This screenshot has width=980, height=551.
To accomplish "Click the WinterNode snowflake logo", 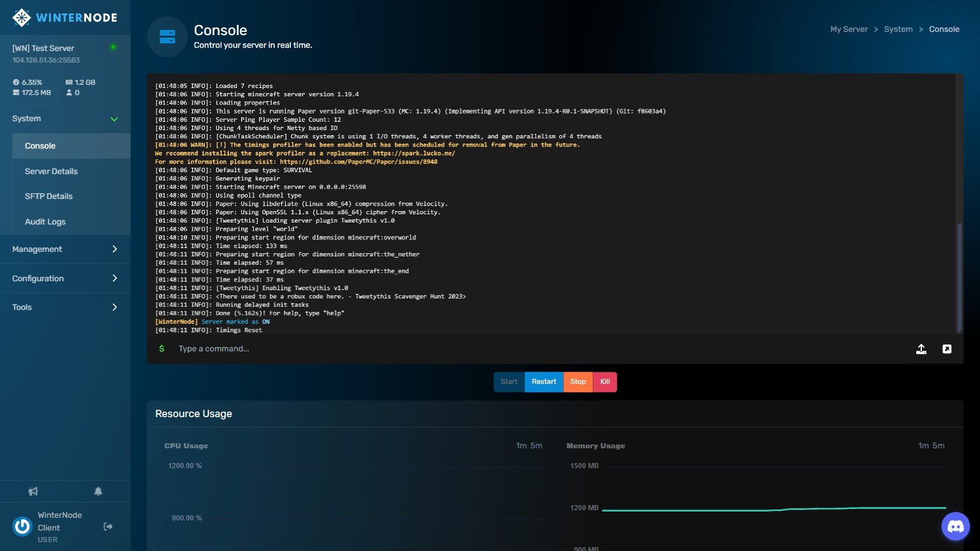I will (x=22, y=18).
